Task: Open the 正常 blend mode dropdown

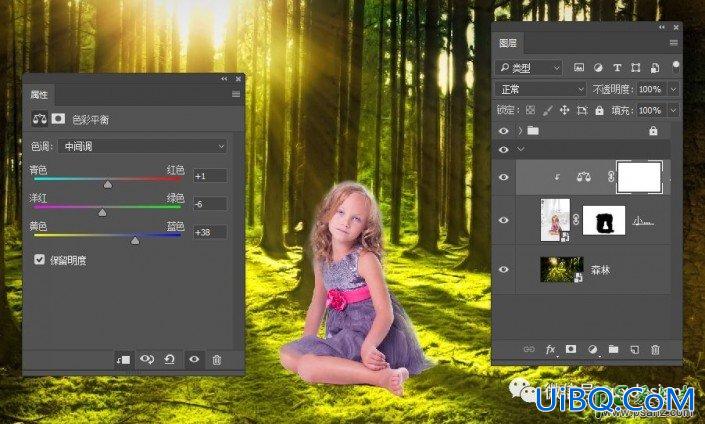Action: click(x=540, y=89)
